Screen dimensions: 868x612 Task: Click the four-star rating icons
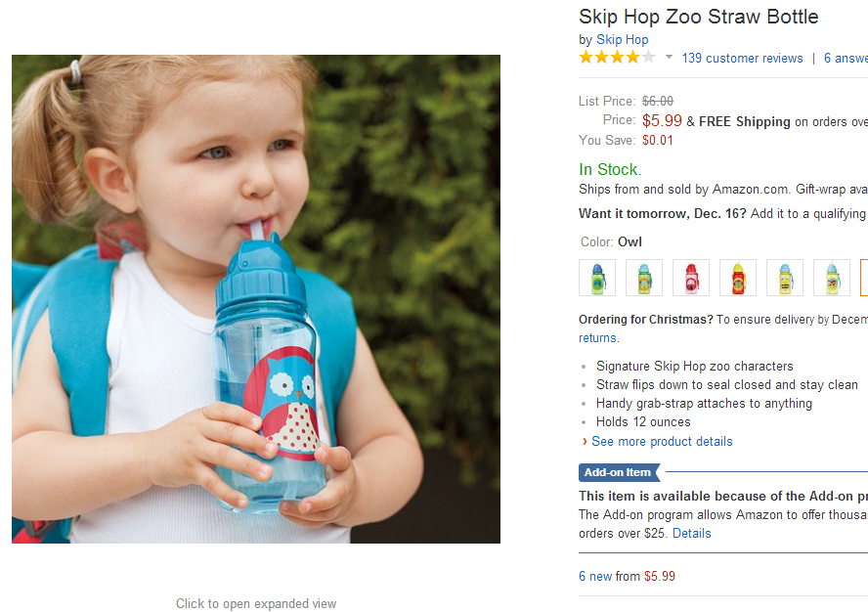pyautogui.click(x=617, y=58)
